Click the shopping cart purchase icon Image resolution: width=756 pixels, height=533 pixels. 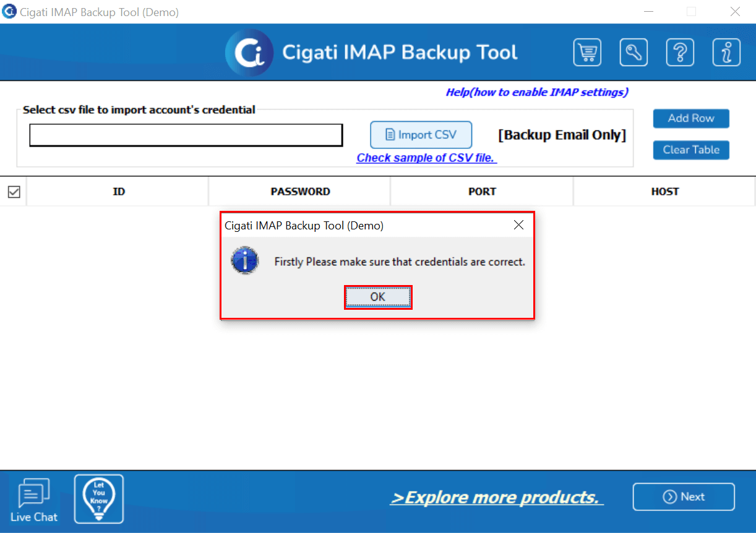tap(587, 53)
